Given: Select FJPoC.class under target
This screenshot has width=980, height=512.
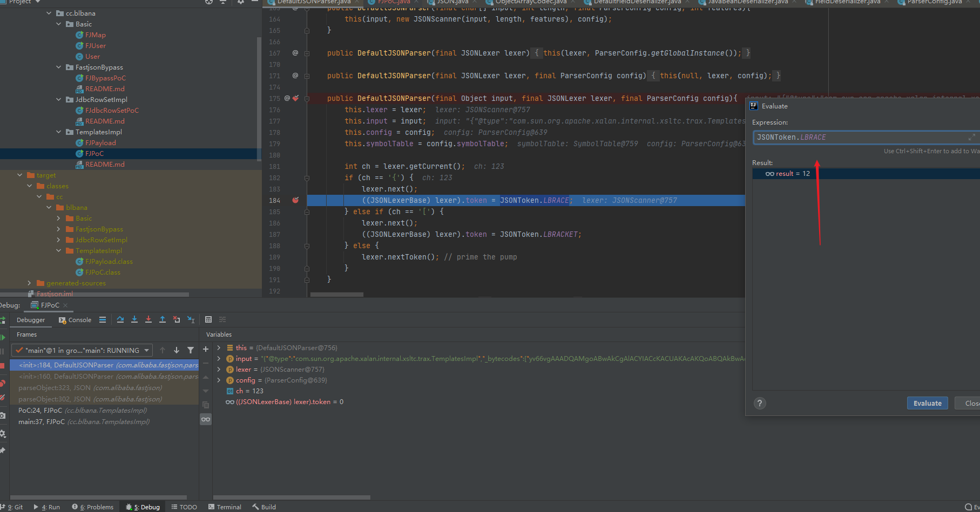Looking at the screenshot, I should 103,272.
